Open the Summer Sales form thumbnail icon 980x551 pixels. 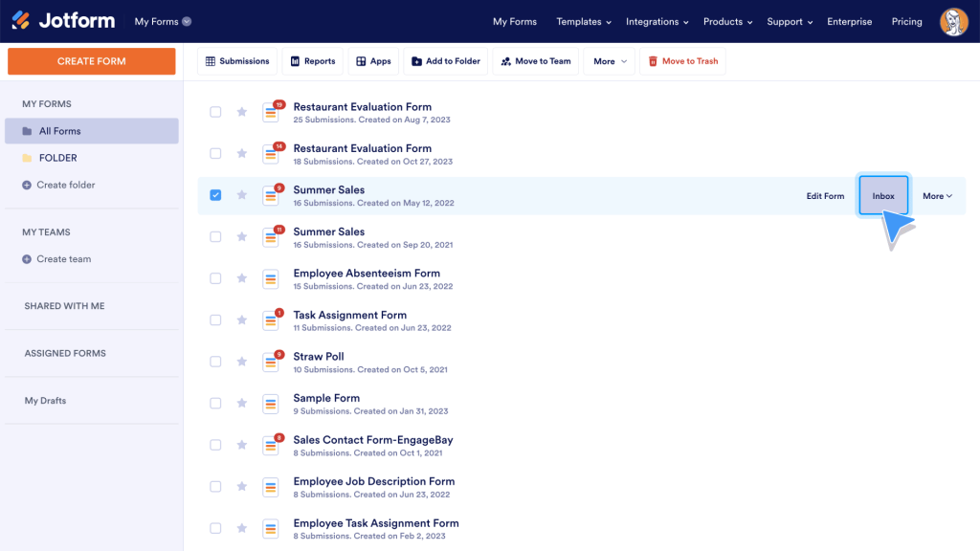(271, 195)
